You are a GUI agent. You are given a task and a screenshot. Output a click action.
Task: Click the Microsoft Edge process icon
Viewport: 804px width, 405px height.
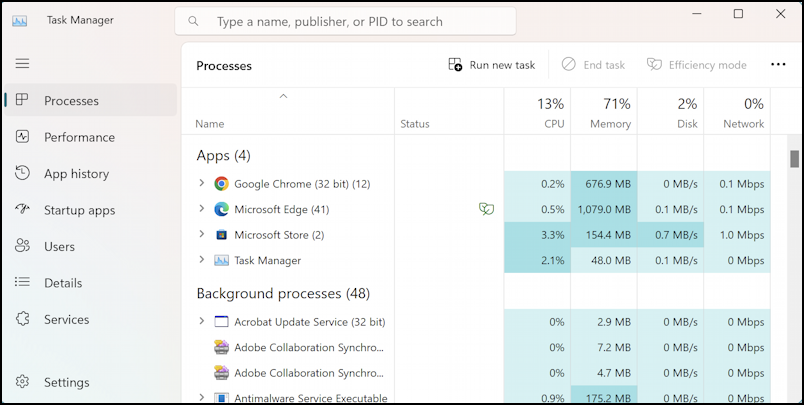[222, 209]
